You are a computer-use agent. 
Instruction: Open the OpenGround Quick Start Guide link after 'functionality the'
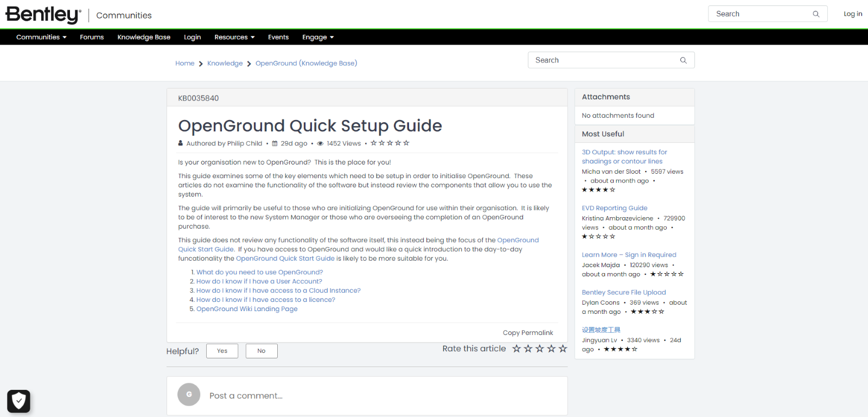pyautogui.click(x=285, y=259)
